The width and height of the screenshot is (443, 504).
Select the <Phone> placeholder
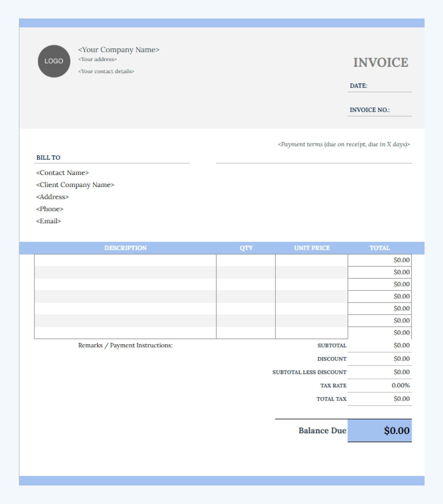click(x=50, y=209)
